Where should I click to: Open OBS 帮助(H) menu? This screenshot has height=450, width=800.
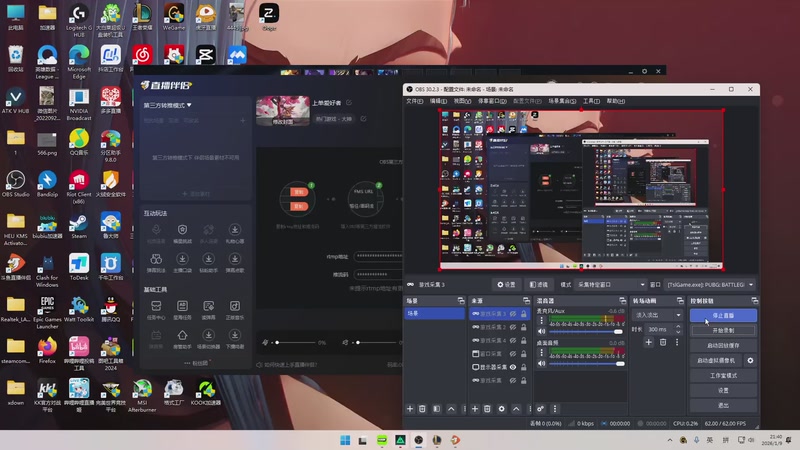coord(615,101)
